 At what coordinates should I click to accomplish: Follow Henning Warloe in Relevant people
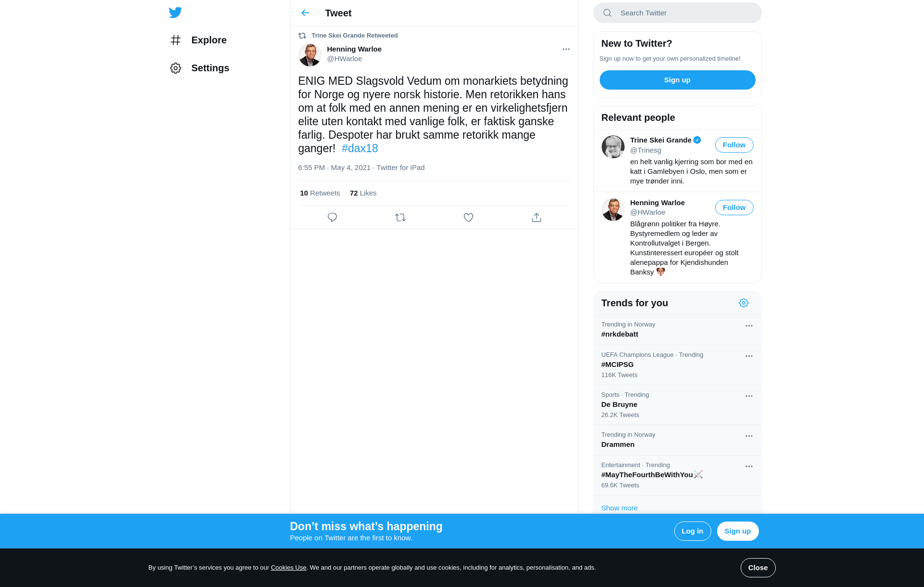pyautogui.click(x=734, y=208)
